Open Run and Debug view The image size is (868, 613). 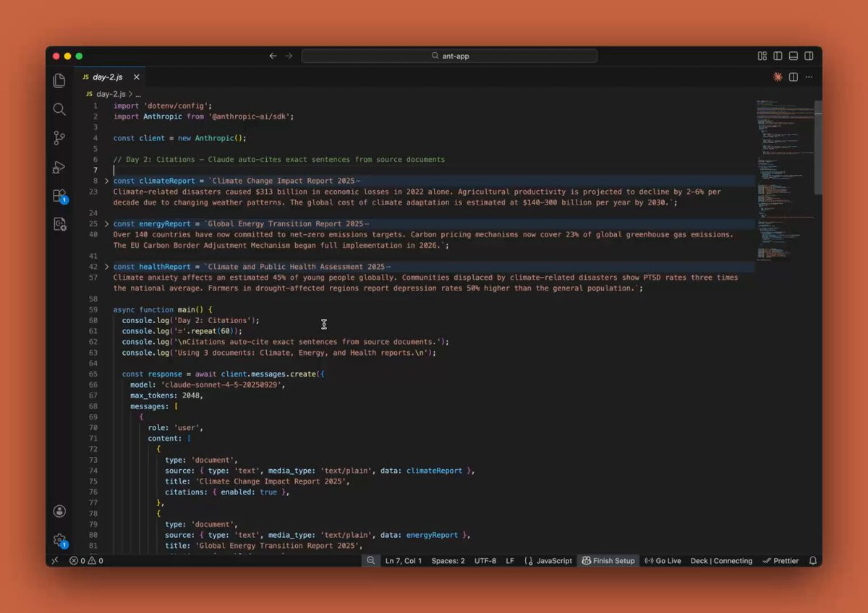[x=59, y=167]
